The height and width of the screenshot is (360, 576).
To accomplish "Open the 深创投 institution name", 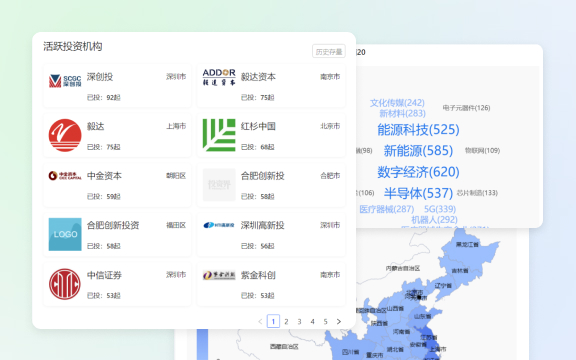I will coord(100,77).
